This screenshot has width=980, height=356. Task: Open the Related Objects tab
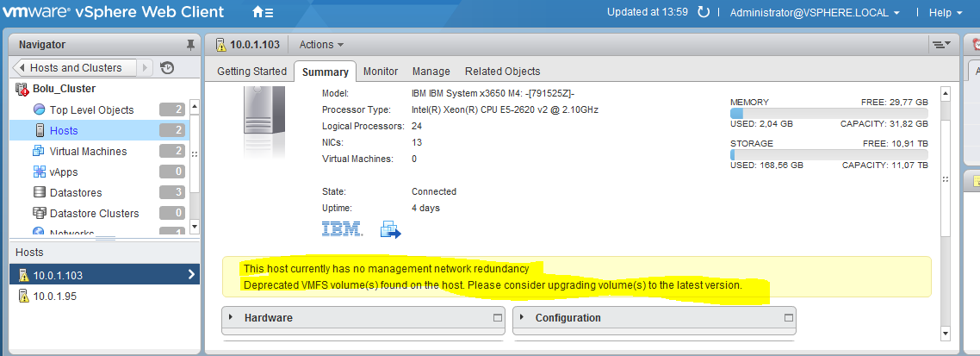pyautogui.click(x=503, y=72)
